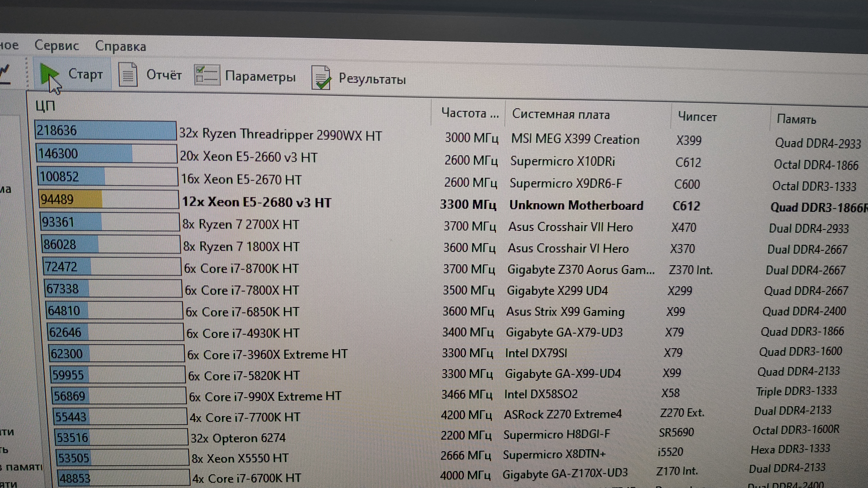This screenshot has width=868, height=488.
Task: Select the 32x Opteron 6274 row
Action: pos(238,438)
